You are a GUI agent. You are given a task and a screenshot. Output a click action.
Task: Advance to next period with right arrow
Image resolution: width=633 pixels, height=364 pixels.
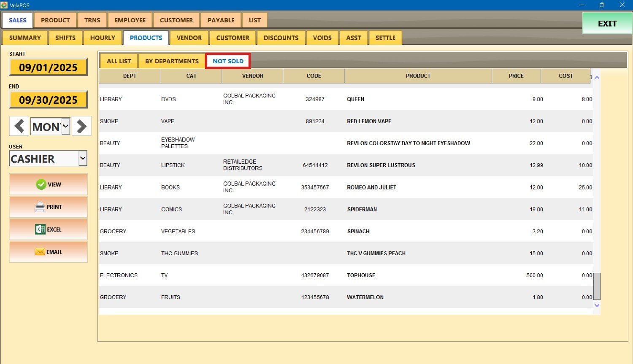[x=81, y=126]
